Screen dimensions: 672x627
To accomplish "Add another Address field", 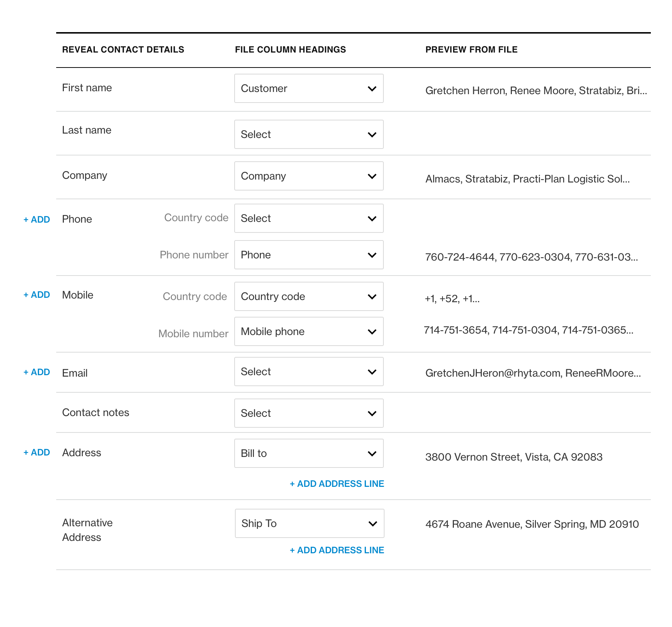I will click(x=36, y=453).
